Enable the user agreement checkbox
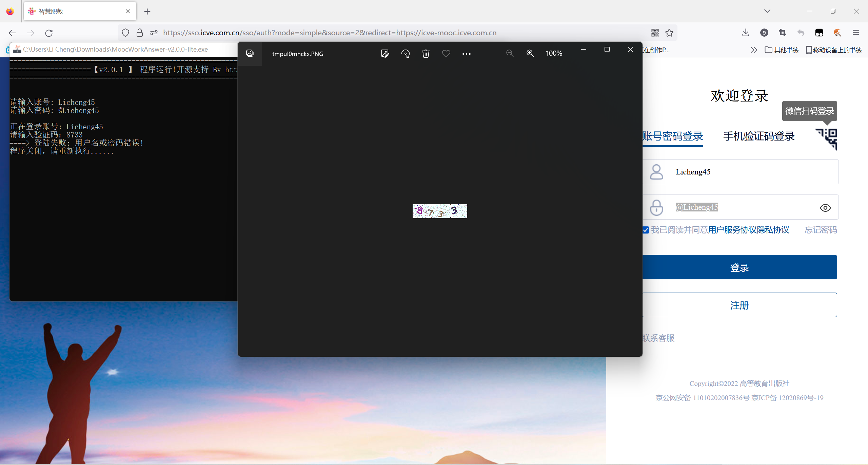Image resolution: width=868 pixels, height=465 pixels. [x=645, y=230]
